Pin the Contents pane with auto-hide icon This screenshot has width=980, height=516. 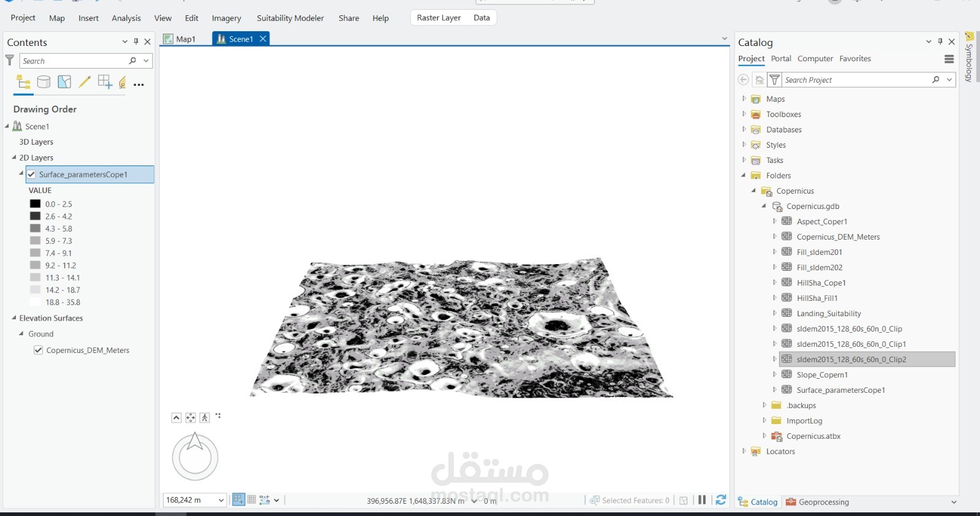[x=136, y=42]
